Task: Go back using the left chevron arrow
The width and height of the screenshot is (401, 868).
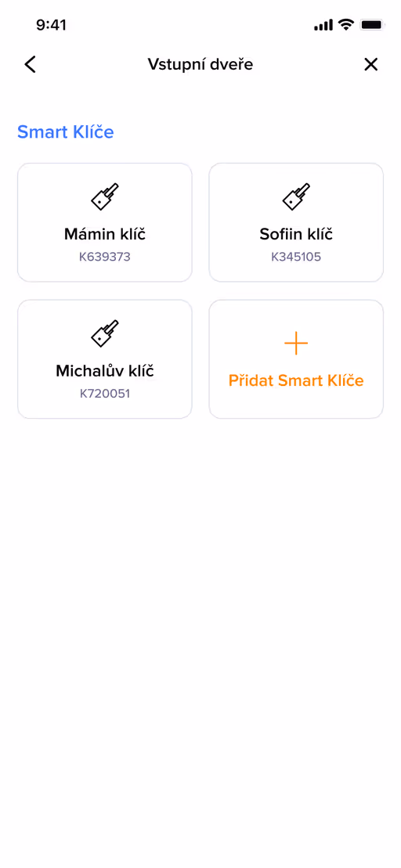Action: (31, 65)
